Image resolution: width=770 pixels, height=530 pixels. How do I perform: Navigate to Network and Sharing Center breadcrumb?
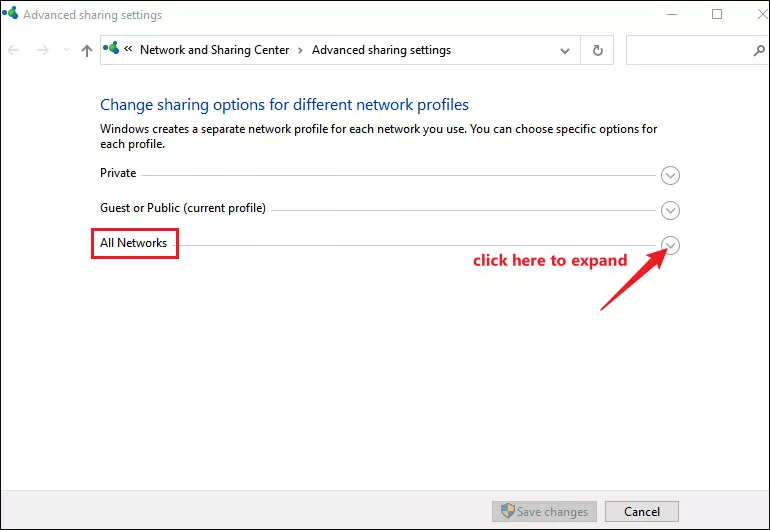coord(215,50)
